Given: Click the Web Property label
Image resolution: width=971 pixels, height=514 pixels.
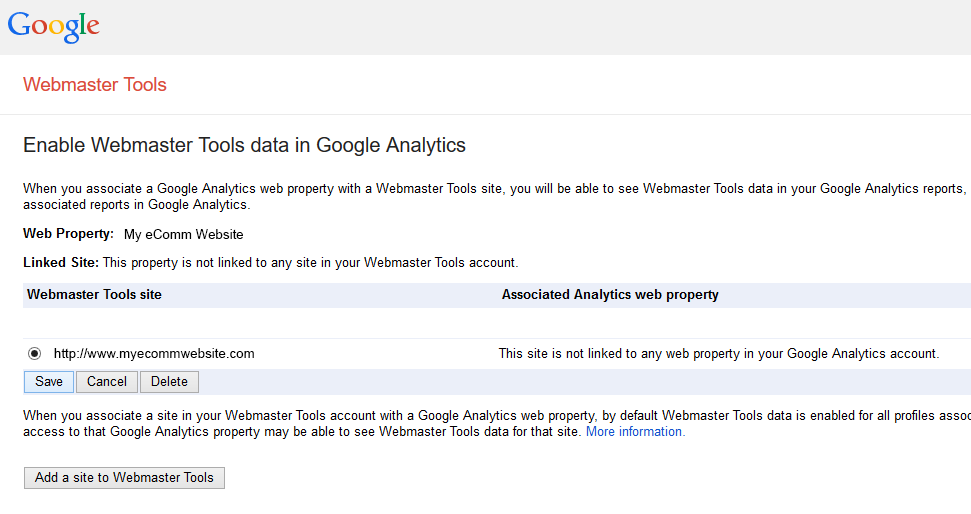Looking at the screenshot, I should (x=68, y=235).
